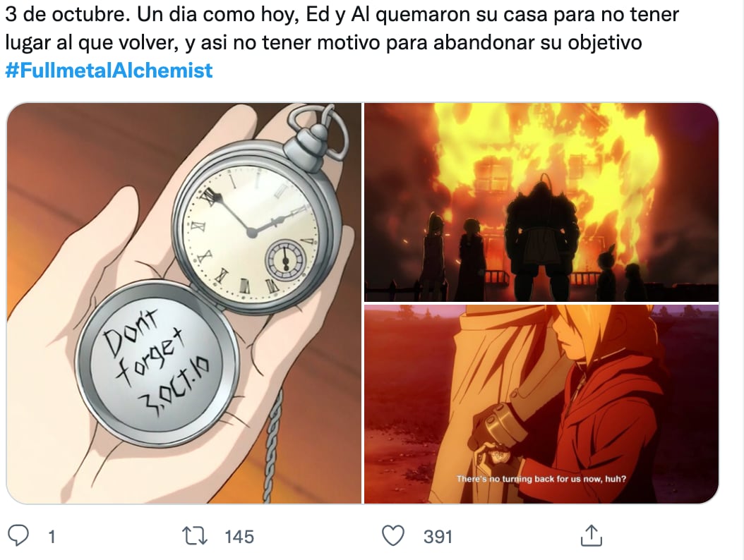Click the tweet text starting '3 de octubre'

(x=342, y=28)
